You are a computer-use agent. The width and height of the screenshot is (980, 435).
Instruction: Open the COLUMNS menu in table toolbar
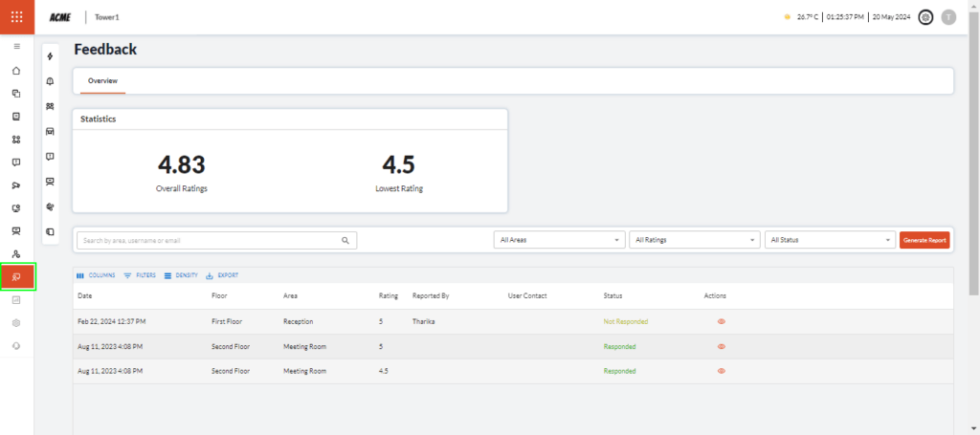(96, 275)
